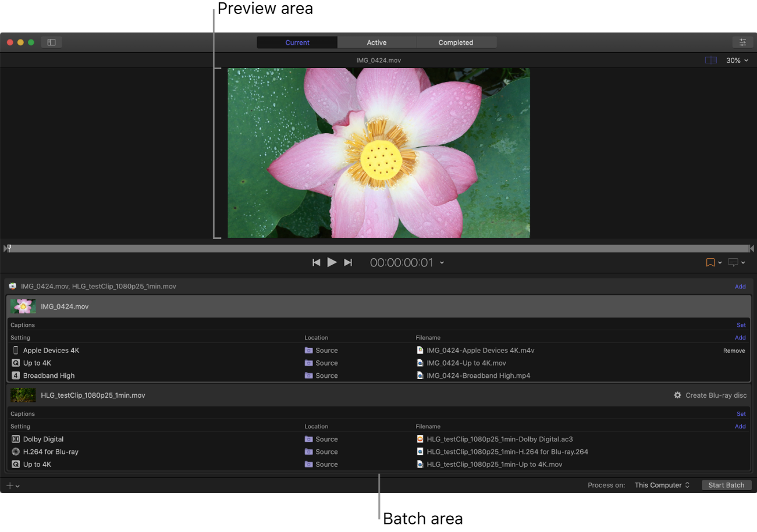Screen dimensions: 757x532
Task: Open the timecode display dropdown
Action: 442,262
